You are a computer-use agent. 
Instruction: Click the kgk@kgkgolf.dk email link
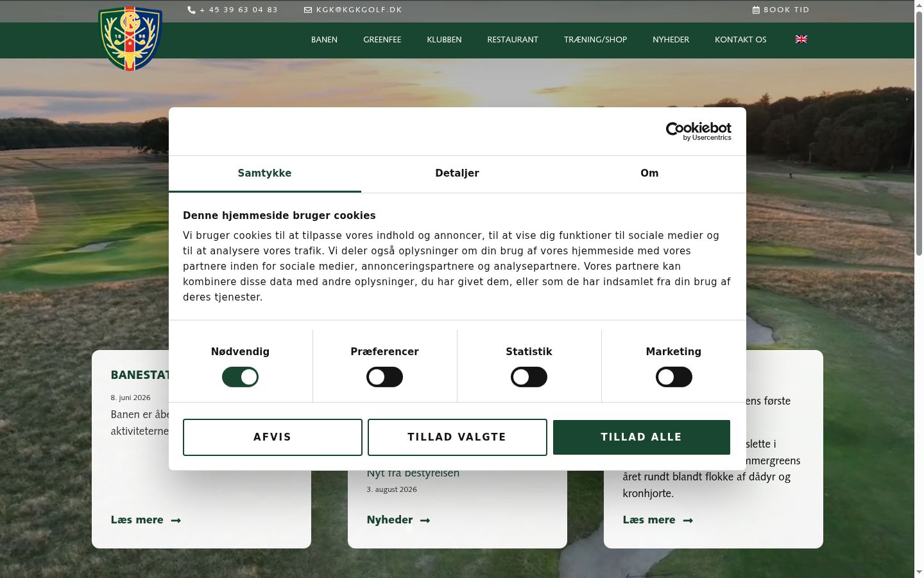(x=359, y=10)
